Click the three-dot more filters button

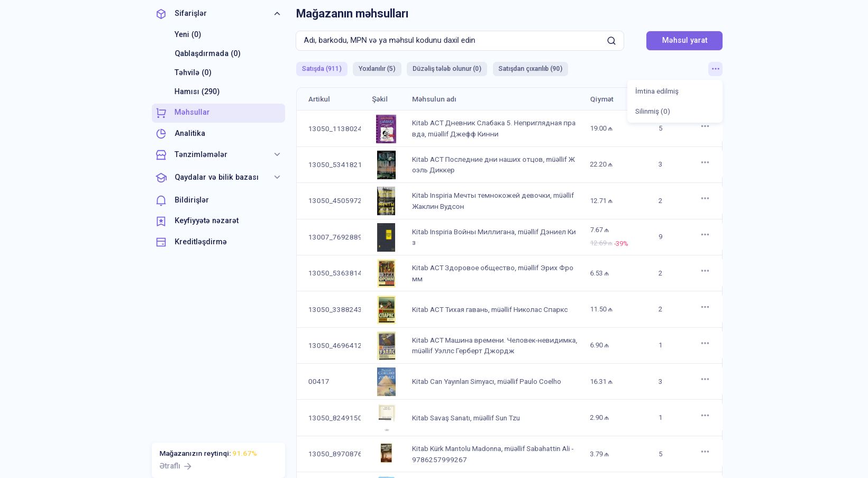[x=715, y=69]
